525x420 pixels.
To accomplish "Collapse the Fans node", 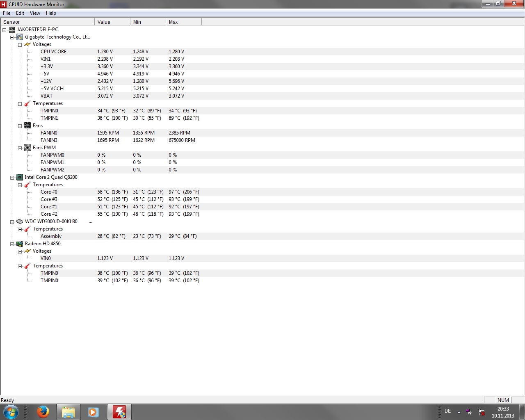I will point(20,126).
